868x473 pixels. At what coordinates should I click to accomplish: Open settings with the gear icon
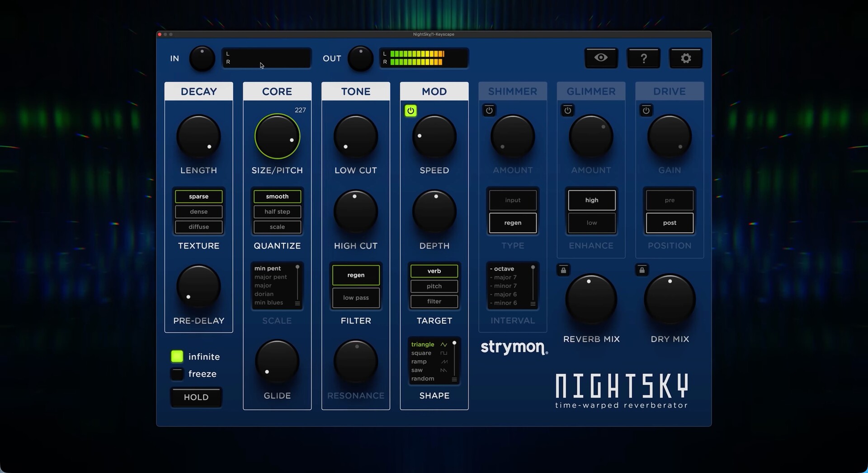686,58
